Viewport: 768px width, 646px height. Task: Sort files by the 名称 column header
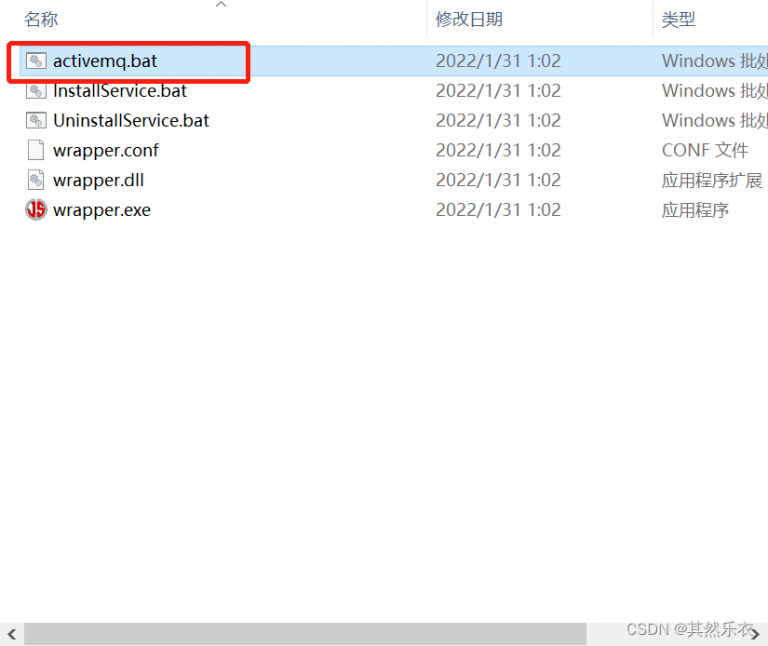41,19
